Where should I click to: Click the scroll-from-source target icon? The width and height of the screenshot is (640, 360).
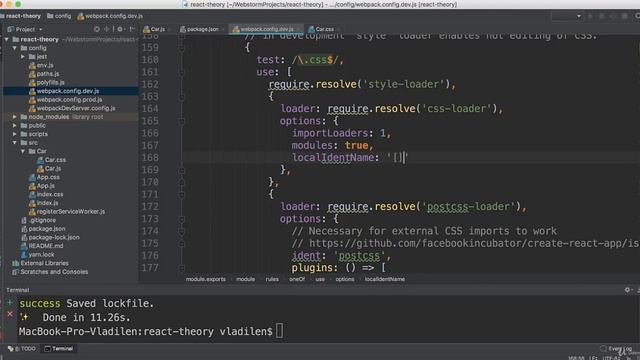click(x=97, y=29)
